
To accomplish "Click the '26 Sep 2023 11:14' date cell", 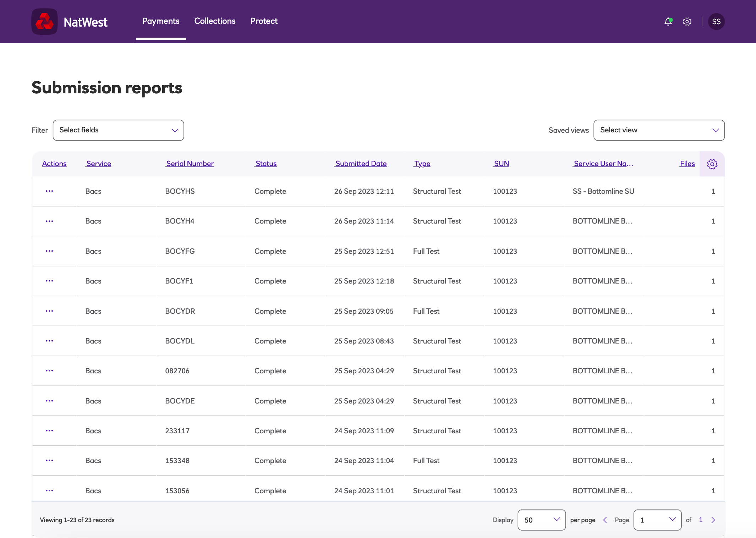I will (364, 221).
